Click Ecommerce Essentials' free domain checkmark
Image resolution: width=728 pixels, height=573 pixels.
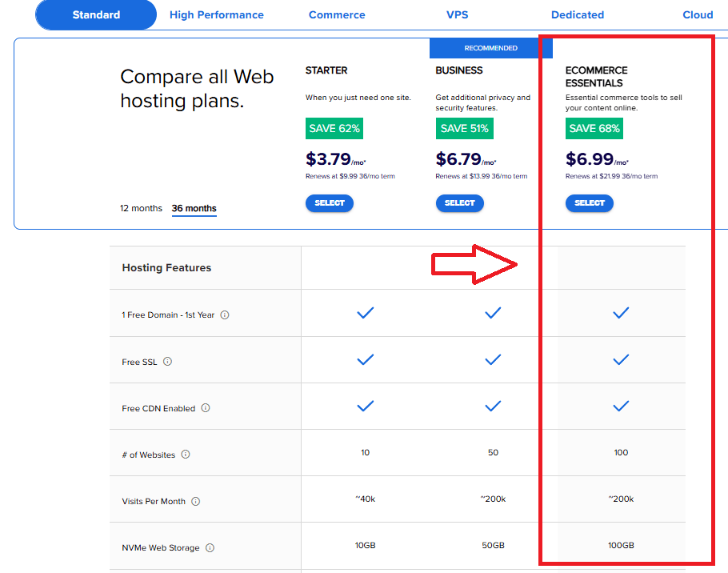(622, 313)
